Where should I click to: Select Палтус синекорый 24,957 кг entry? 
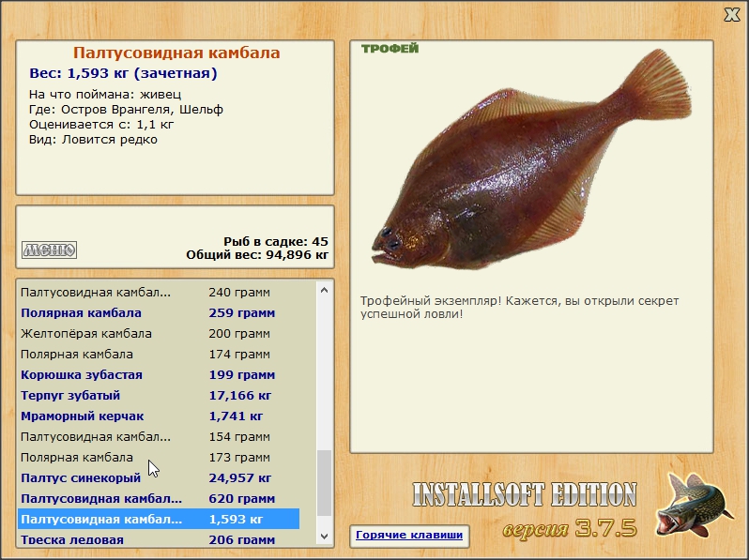click(158, 477)
